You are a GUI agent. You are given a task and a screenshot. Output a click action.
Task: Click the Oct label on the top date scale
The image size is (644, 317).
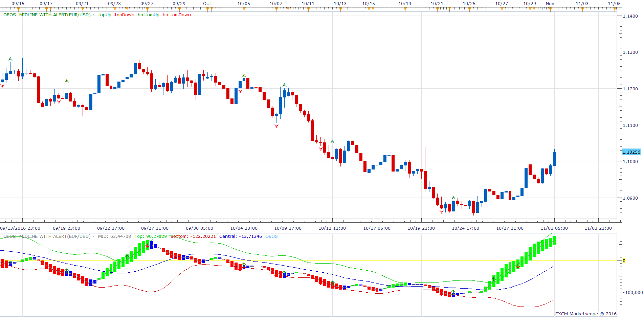coord(207,4)
